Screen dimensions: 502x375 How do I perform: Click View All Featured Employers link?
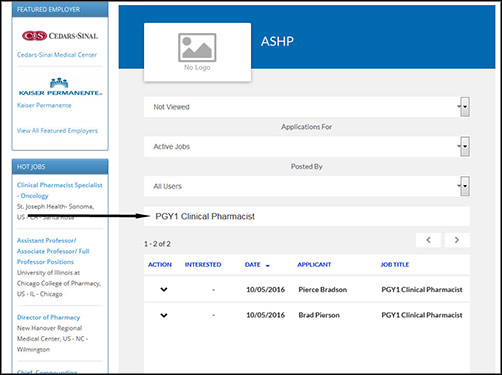(x=57, y=131)
